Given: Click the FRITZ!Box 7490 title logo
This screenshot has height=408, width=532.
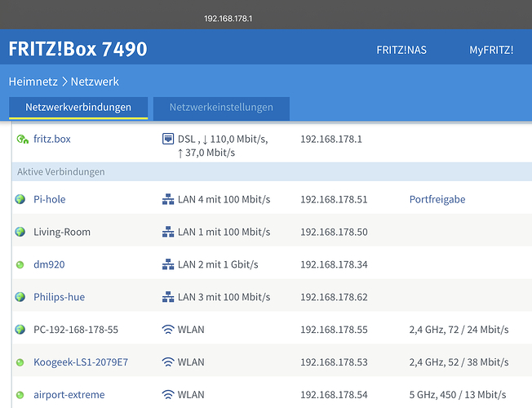Looking at the screenshot, I should click(x=78, y=49).
